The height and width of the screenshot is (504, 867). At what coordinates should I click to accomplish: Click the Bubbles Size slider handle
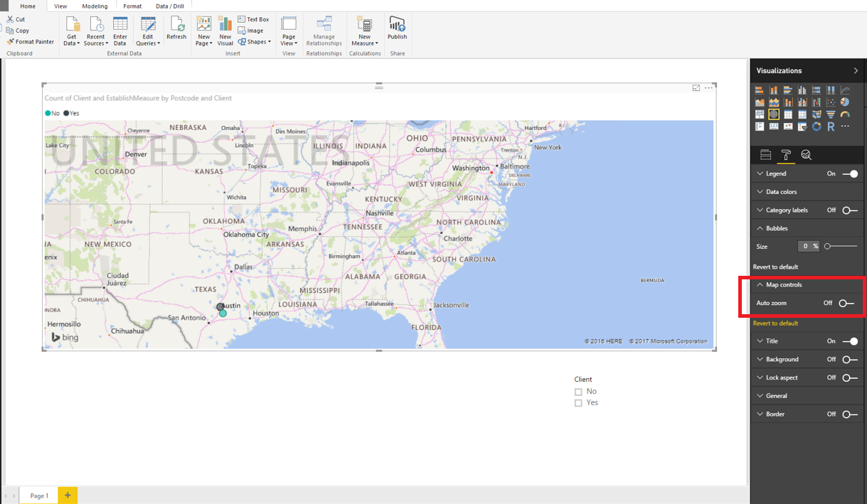pos(827,246)
